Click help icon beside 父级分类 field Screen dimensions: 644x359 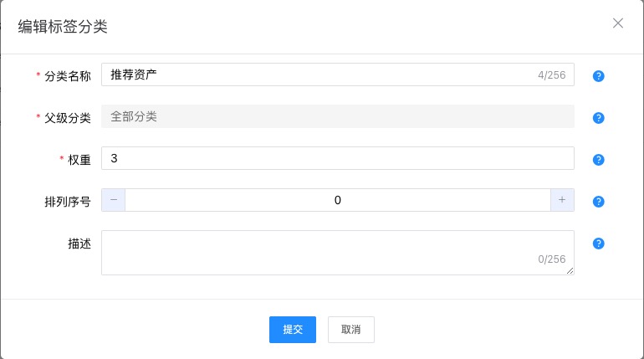pyautogui.click(x=598, y=118)
